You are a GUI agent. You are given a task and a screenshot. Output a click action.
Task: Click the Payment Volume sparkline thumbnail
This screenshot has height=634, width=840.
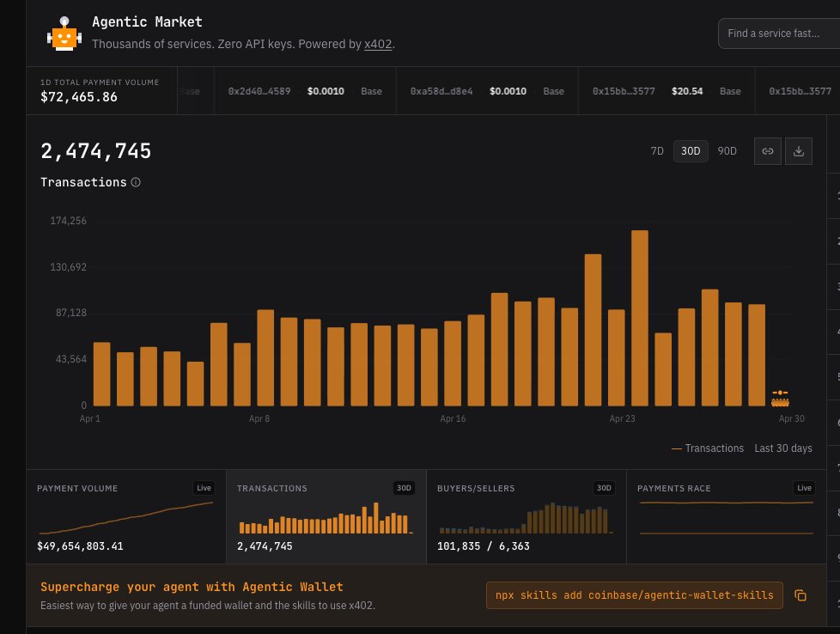(x=126, y=518)
